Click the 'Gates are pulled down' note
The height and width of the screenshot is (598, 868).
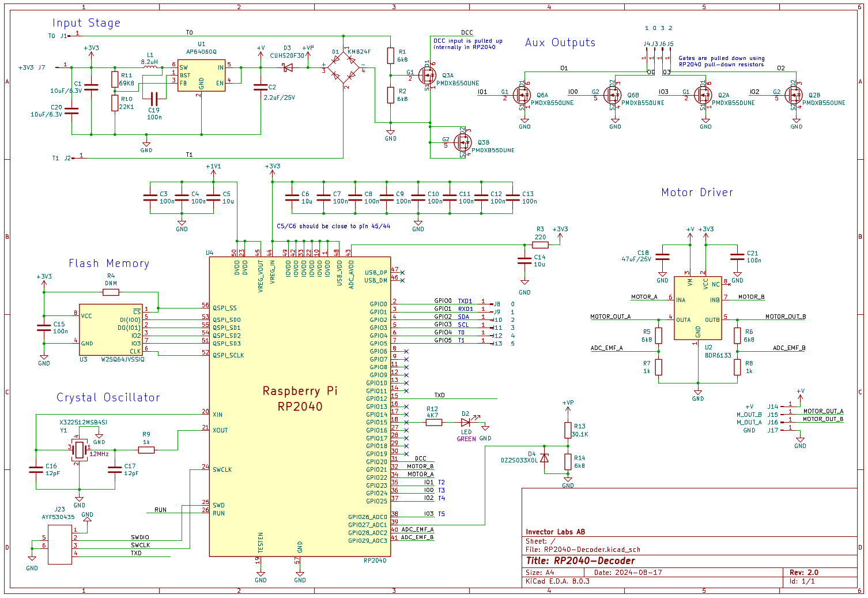coord(722,61)
